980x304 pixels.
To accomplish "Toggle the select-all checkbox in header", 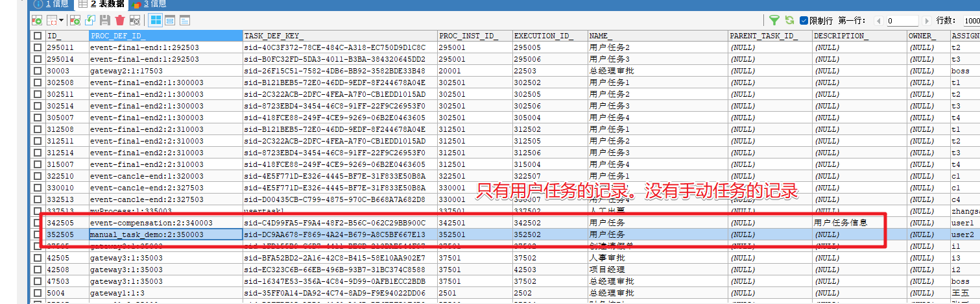I will 38,36.
